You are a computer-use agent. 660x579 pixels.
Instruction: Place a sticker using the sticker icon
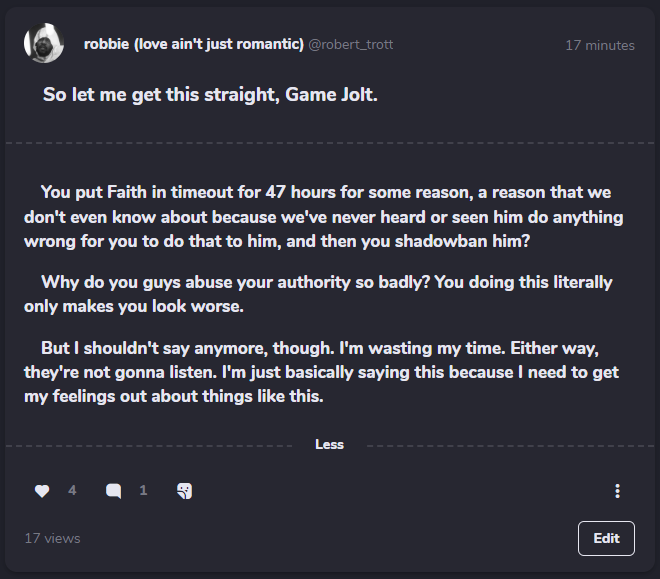pyautogui.click(x=184, y=491)
